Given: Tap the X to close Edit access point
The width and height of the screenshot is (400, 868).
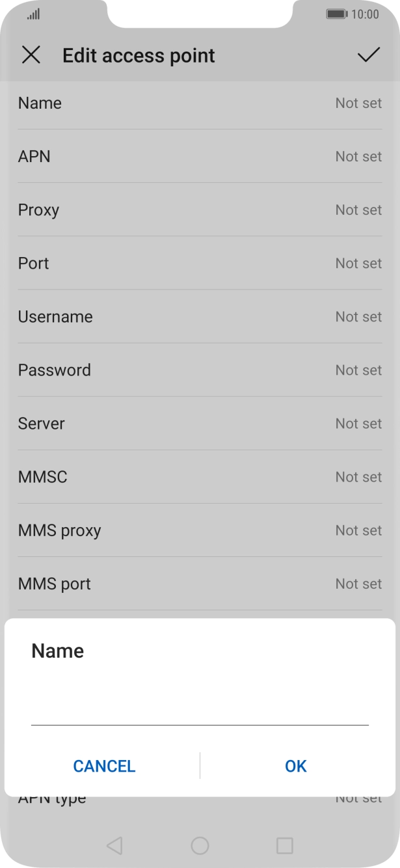Looking at the screenshot, I should click(31, 55).
